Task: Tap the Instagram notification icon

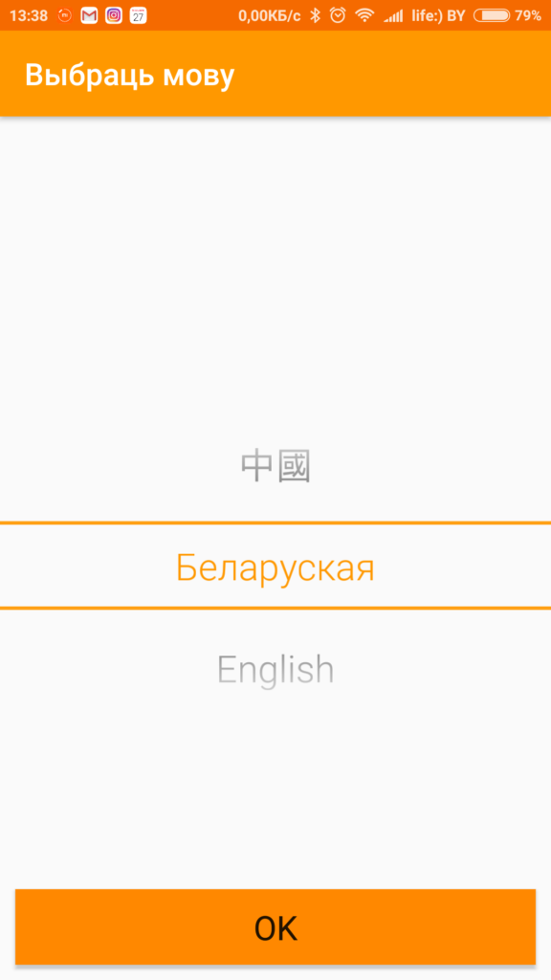Action: (114, 15)
